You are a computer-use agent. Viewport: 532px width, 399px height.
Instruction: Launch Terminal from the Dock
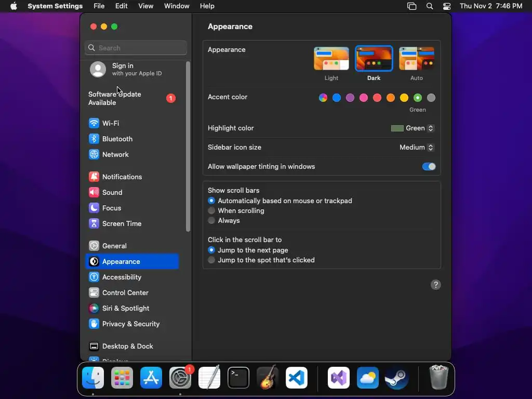tap(238, 378)
